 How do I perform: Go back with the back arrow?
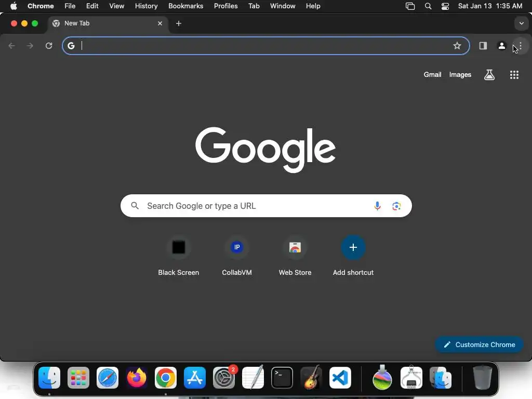tap(11, 46)
